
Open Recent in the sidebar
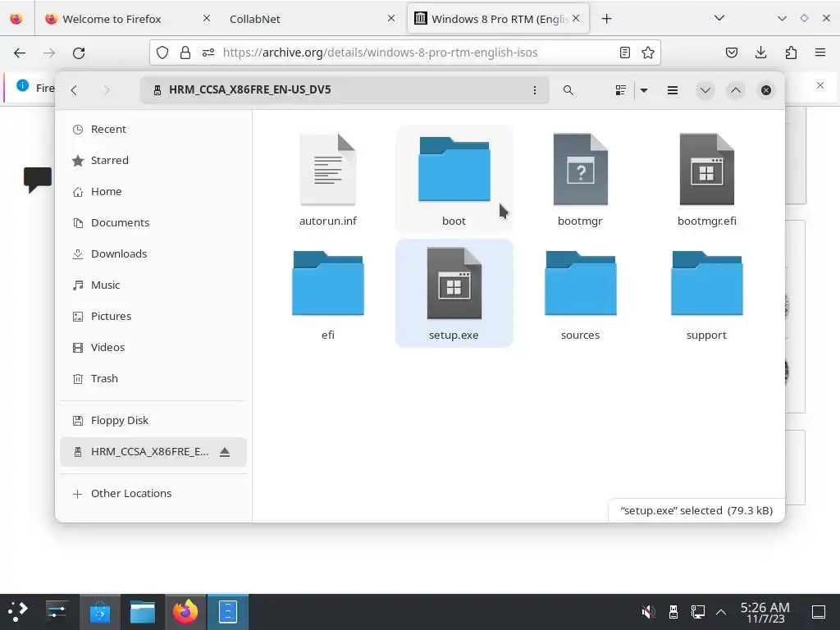(153, 129)
